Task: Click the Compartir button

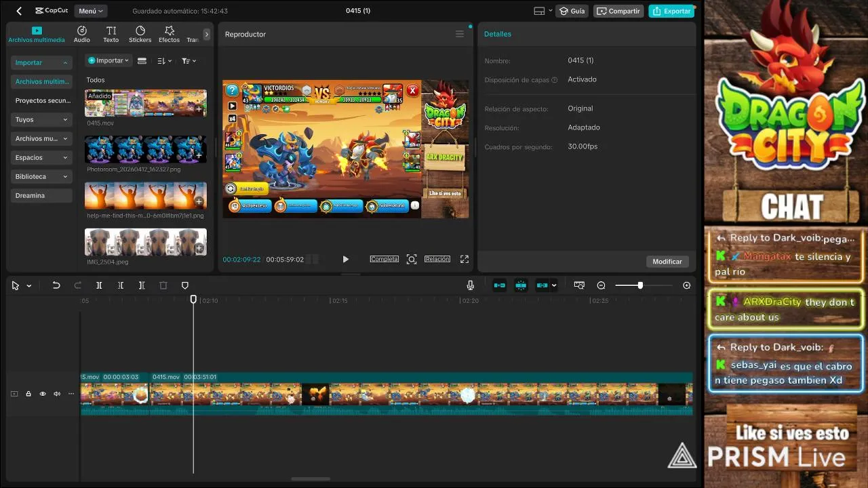Action: [x=618, y=11]
